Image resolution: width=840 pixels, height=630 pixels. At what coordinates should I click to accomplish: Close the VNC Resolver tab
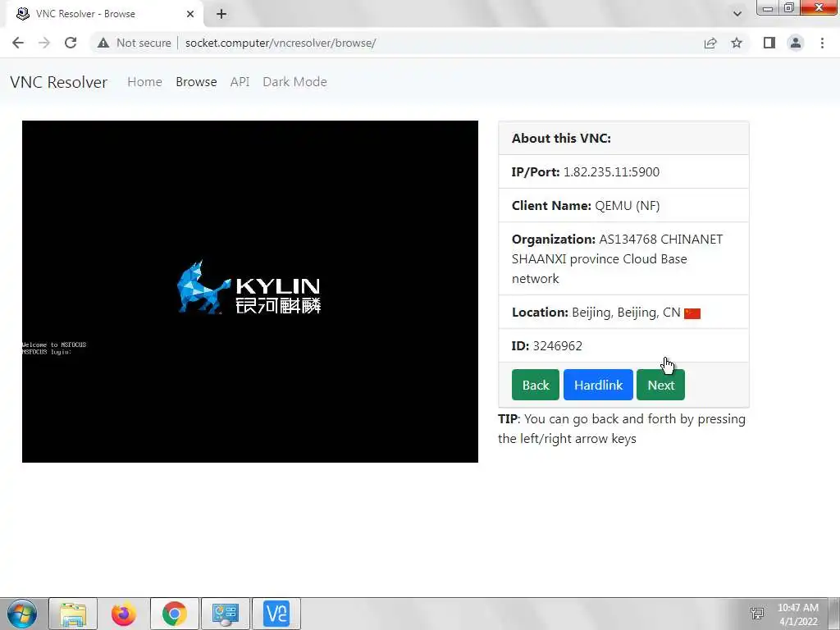[x=190, y=14]
